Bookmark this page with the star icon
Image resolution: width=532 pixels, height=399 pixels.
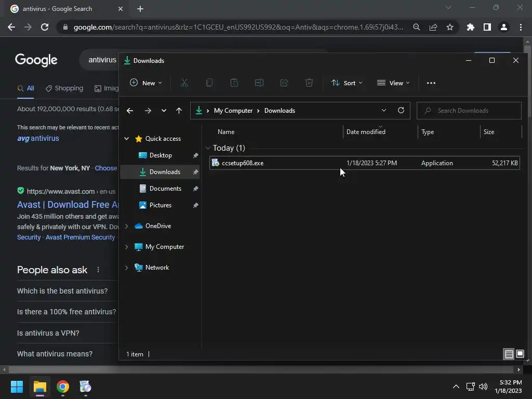pyautogui.click(x=449, y=27)
